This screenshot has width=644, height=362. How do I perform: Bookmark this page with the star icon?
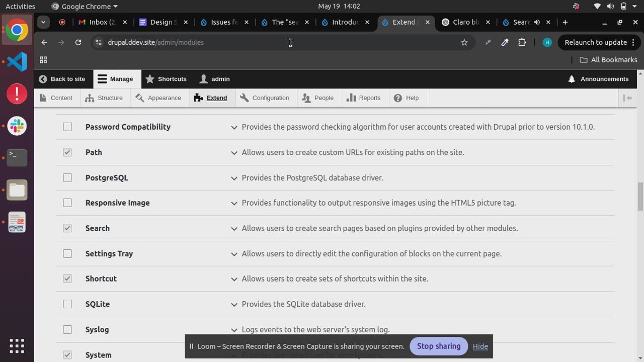[x=464, y=42]
